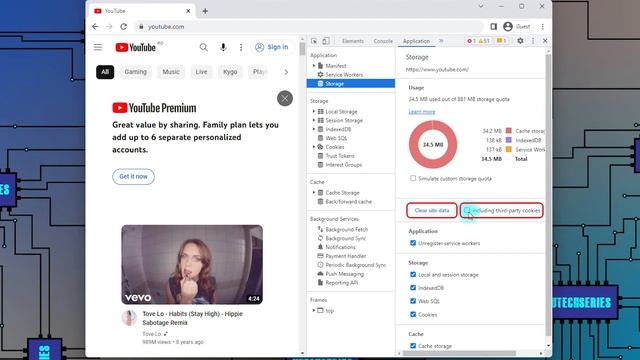Image resolution: width=640 pixels, height=360 pixels.
Task: Open the Learn more link
Action: pos(422,111)
